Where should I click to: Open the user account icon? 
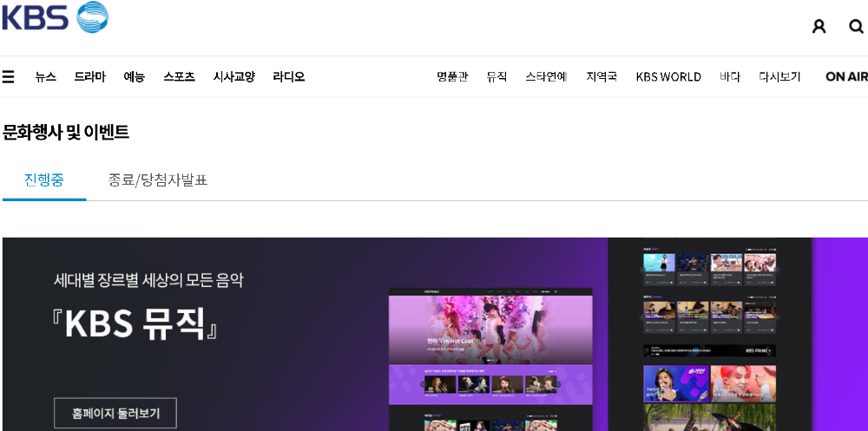pos(819,26)
